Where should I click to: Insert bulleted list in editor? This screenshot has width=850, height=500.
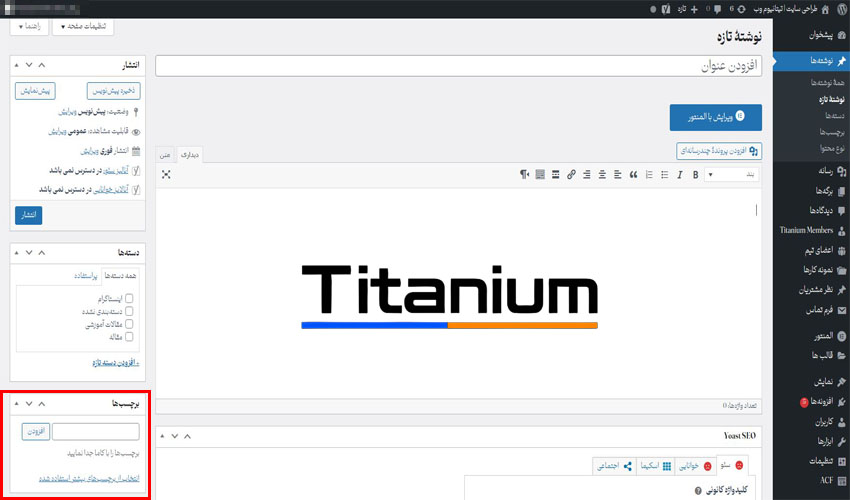pyautogui.click(x=665, y=175)
